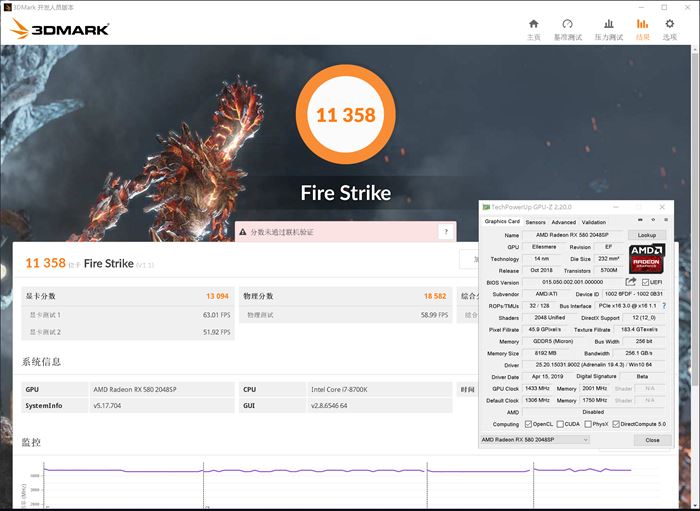The image size is (700, 511).
Task: Click the Device ID field in GPU-Z
Action: coord(633,294)
